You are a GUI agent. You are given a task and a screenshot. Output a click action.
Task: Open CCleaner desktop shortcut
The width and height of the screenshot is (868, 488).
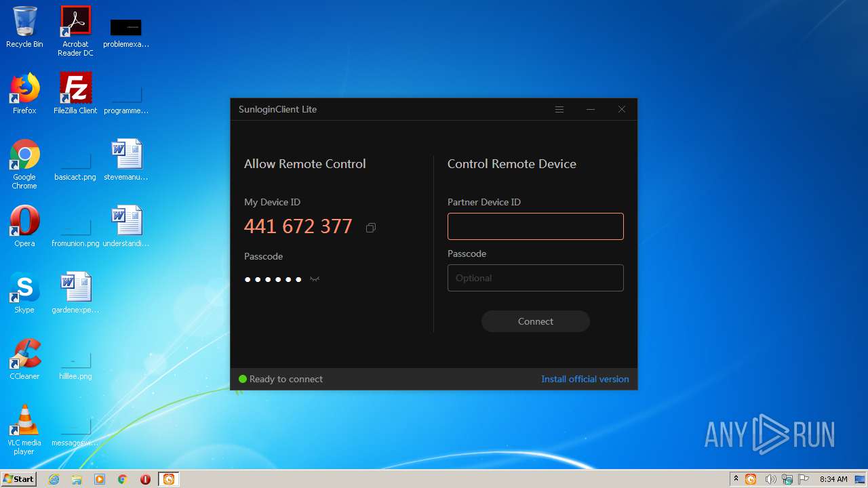(x=24, y=359)
